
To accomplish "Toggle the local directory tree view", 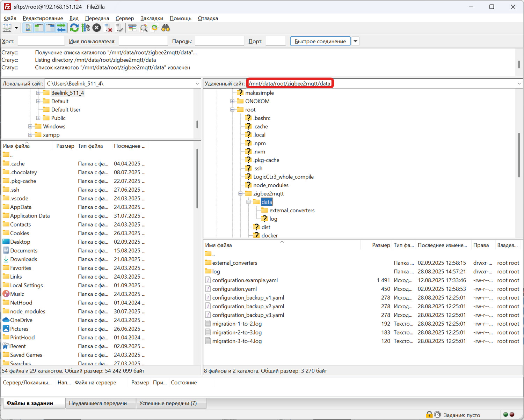I will point(39,28).
